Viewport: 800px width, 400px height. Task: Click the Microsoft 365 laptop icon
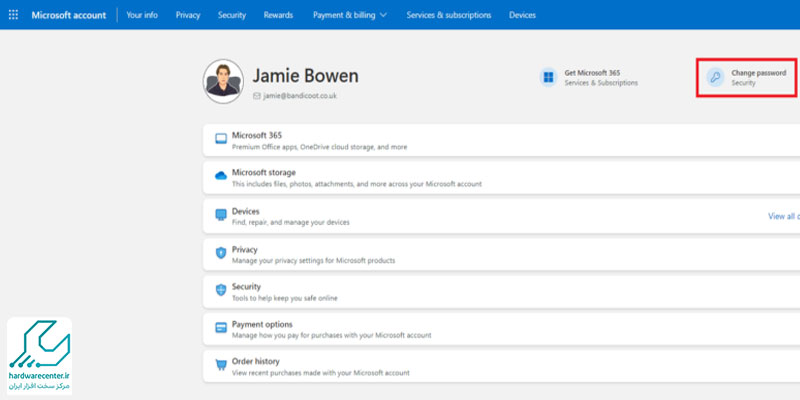[221, 139]
